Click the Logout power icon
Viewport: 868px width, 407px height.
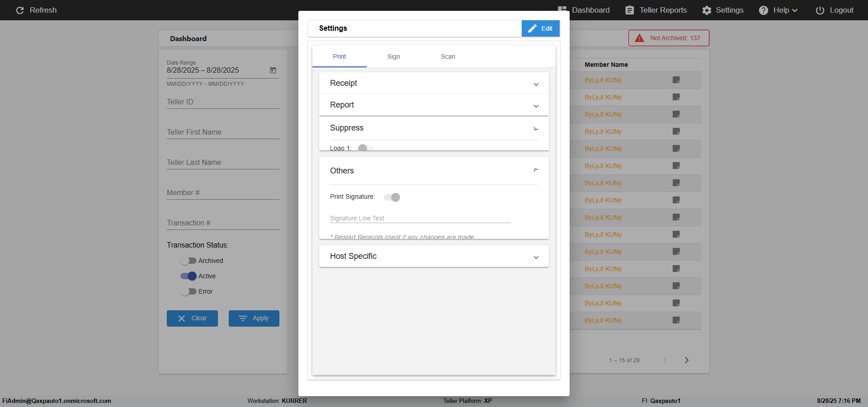[820, 10]
